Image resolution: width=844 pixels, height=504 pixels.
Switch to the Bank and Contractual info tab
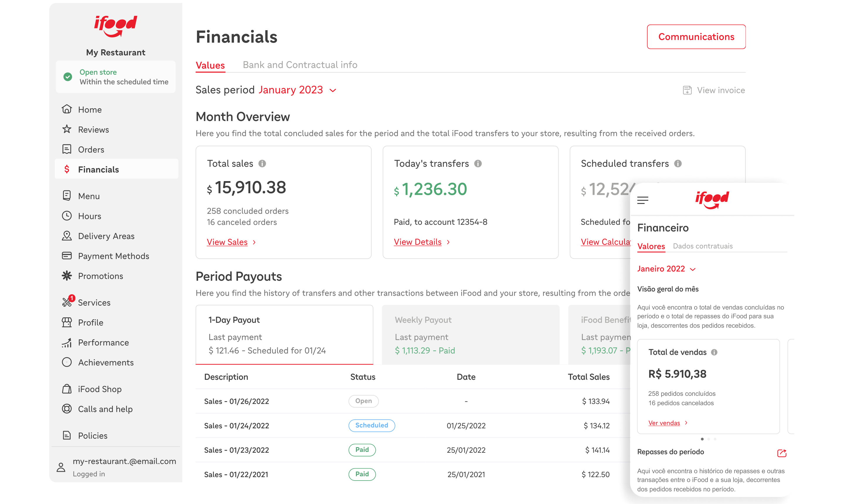tap(300, 64)
